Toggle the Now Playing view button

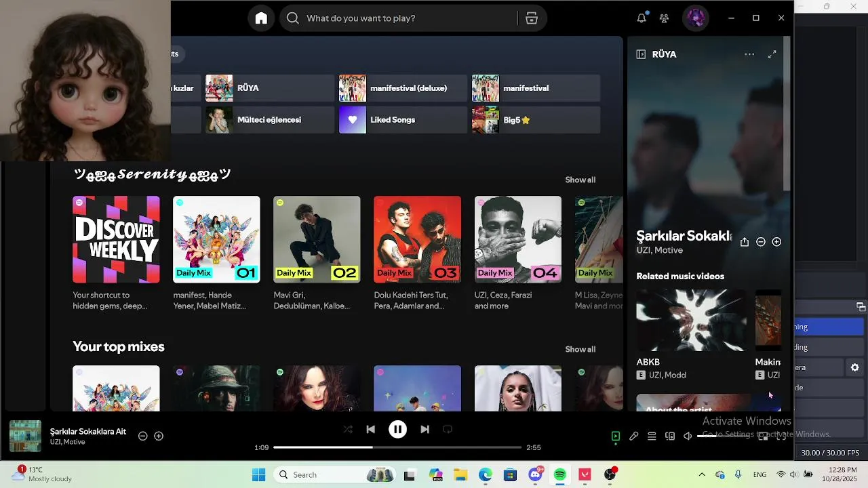pyautogui.click(x=616, y=436)
